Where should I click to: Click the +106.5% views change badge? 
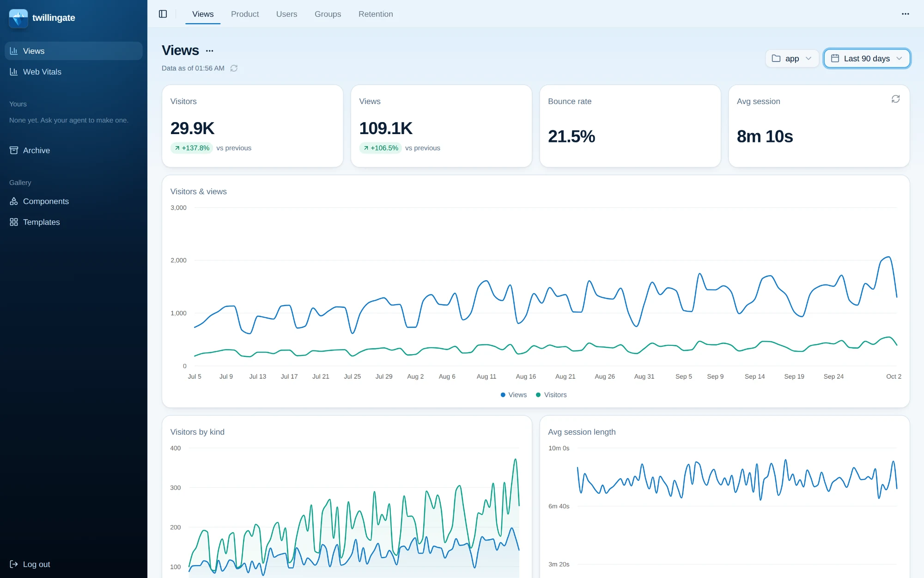point(381,148)
